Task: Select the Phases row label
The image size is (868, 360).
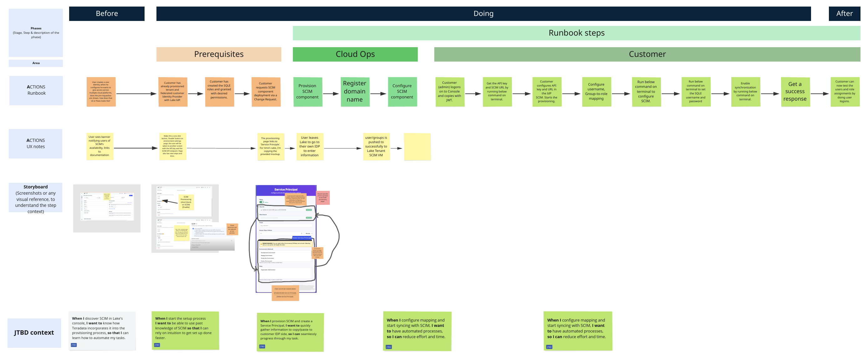Action: point(36,32)
